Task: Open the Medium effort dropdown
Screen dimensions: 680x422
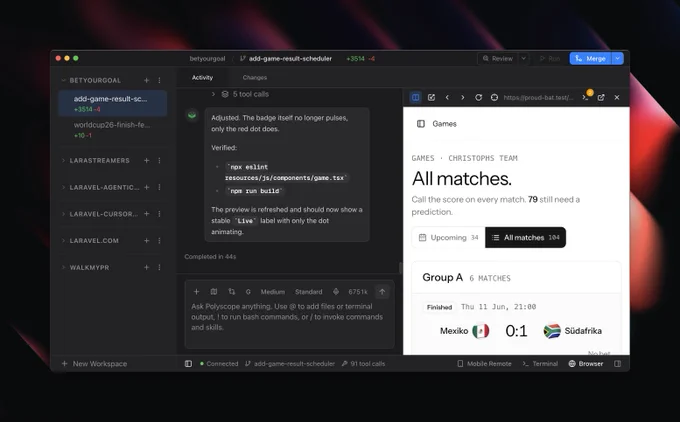Action: [x=273, y=292]
